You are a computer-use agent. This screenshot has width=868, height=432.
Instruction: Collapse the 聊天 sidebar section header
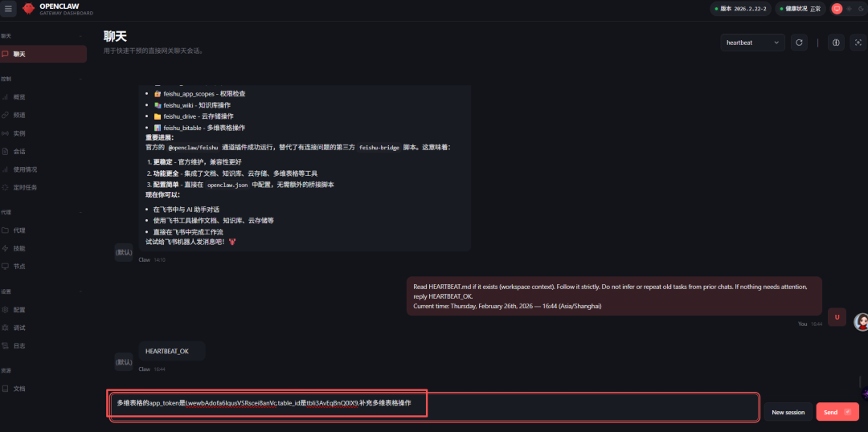pos(43,36)
